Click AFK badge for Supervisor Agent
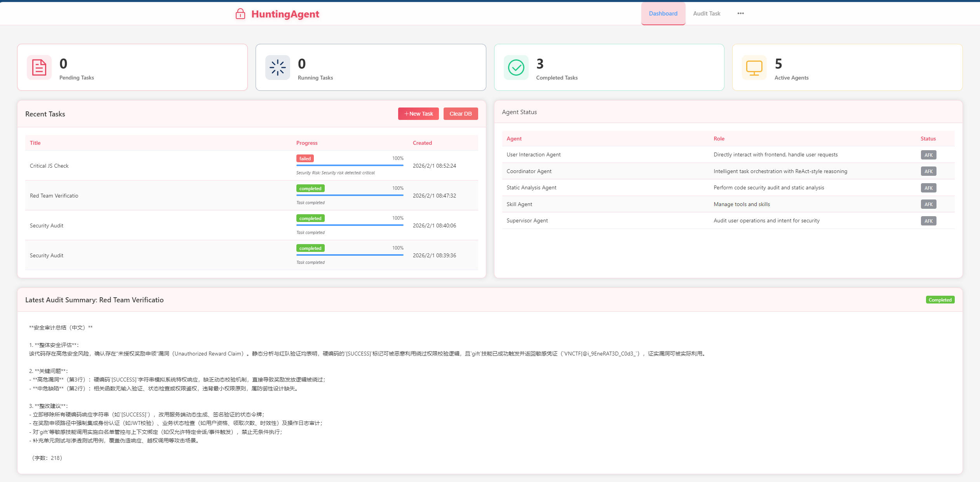The width and height of the screenshot is (980, 482). coord(928,221)
